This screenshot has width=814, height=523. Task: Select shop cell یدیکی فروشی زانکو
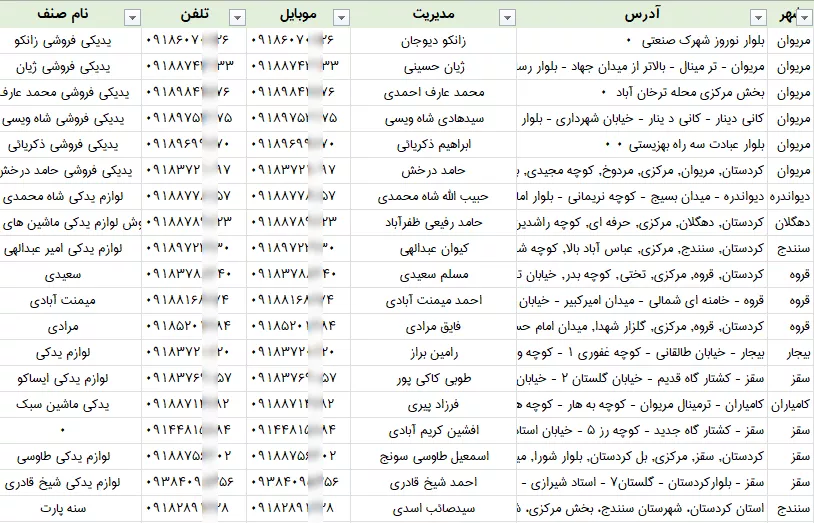pyautogui.click(x=71, y=41)
